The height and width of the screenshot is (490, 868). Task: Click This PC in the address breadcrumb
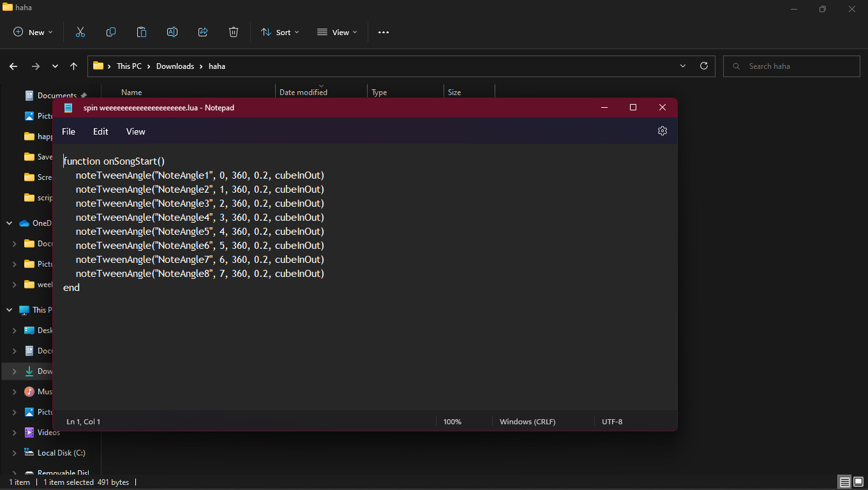click(129, 66)
